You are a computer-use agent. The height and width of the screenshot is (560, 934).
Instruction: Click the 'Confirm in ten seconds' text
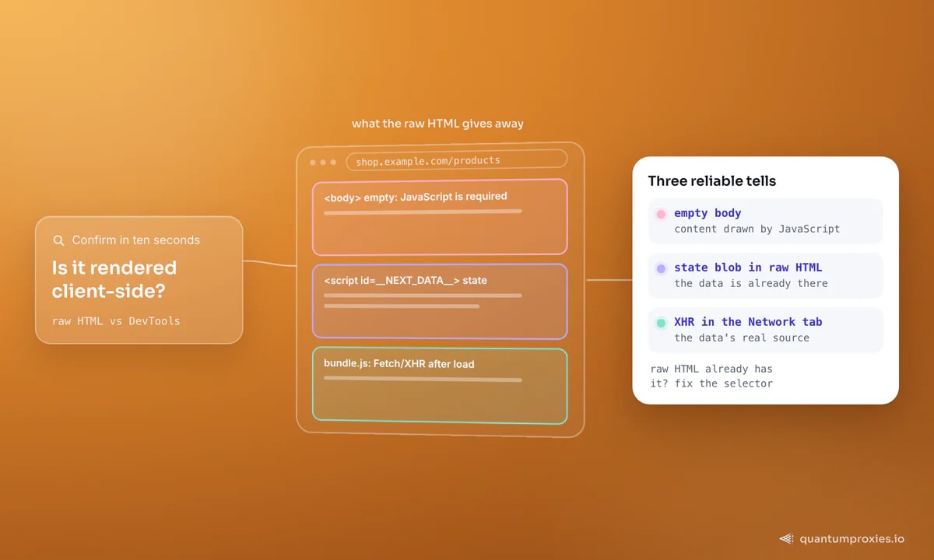pos(136,240)
